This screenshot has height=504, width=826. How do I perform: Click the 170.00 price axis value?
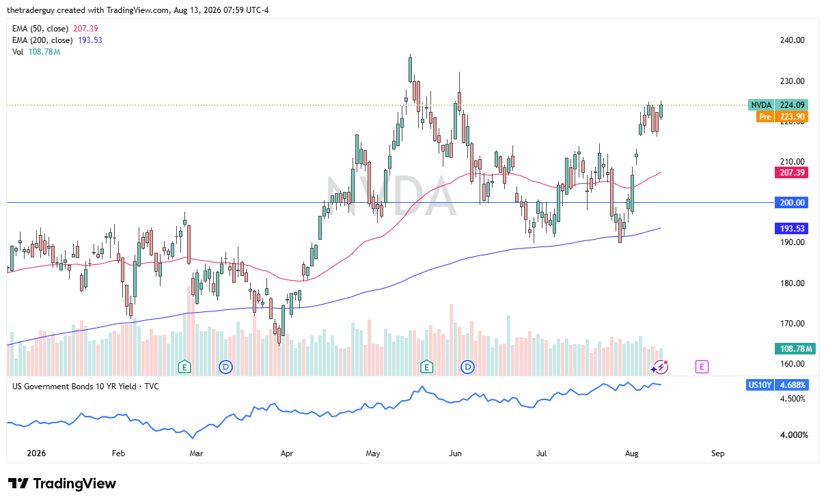[792, 324]
